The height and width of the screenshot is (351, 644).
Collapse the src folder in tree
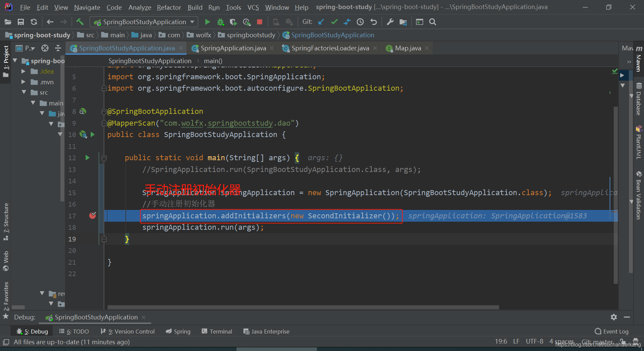pos(24,92)
